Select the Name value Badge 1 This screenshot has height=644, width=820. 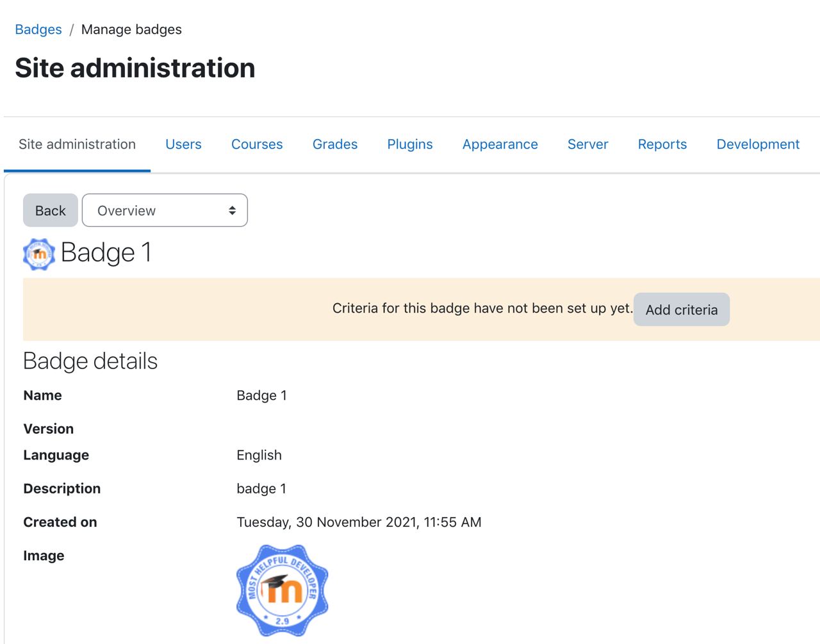coord(261,395)
